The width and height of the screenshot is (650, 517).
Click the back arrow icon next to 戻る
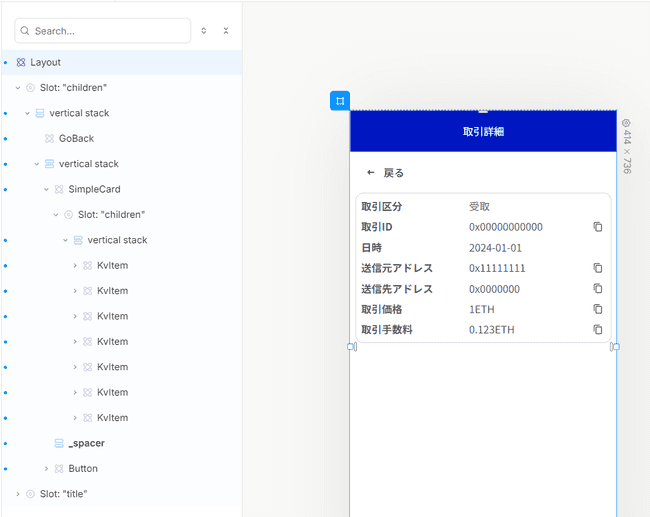coord(371,172)
